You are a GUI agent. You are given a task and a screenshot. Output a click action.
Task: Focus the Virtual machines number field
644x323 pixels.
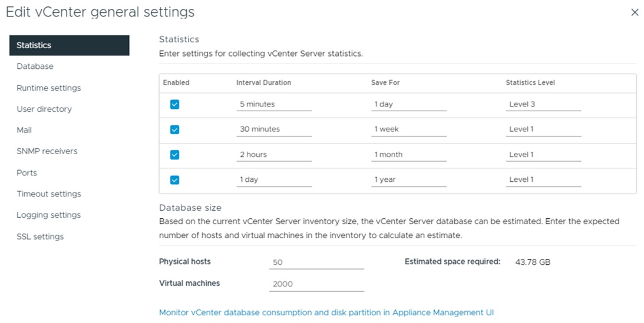click(x=316, y=284)
